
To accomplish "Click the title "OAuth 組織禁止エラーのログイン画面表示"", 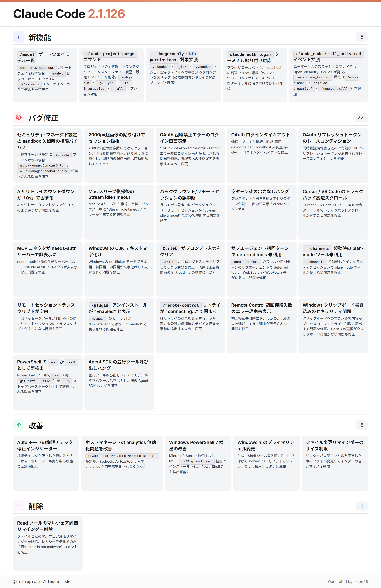I will 189,138.
